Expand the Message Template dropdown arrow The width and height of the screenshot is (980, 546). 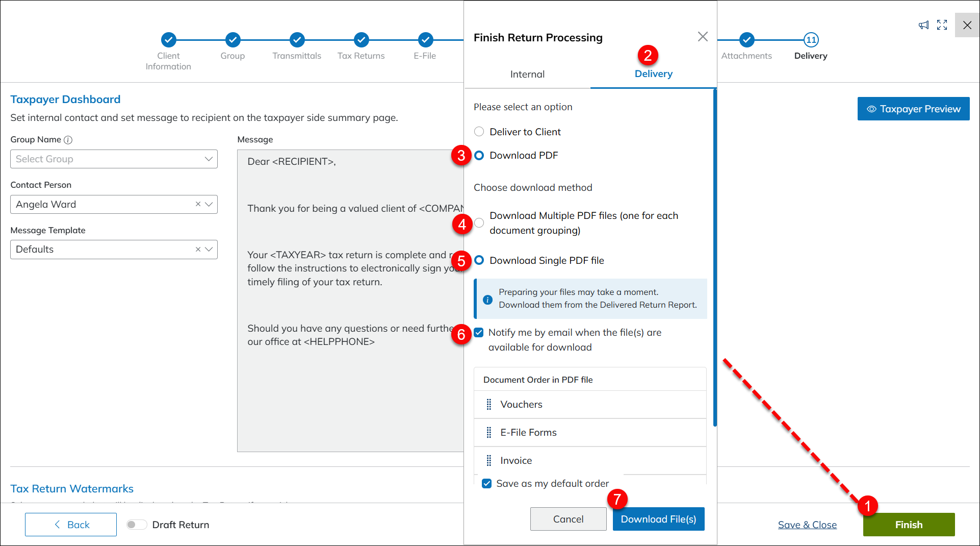click(209, 250)
